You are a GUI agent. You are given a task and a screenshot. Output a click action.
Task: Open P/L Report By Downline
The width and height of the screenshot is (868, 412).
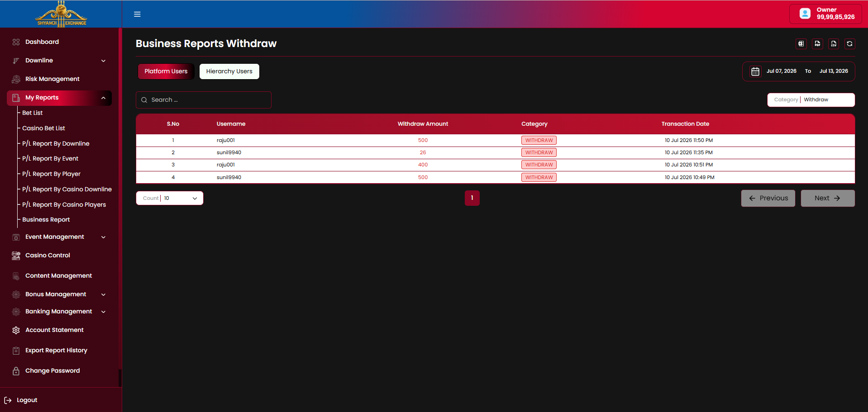click(56, 144)
